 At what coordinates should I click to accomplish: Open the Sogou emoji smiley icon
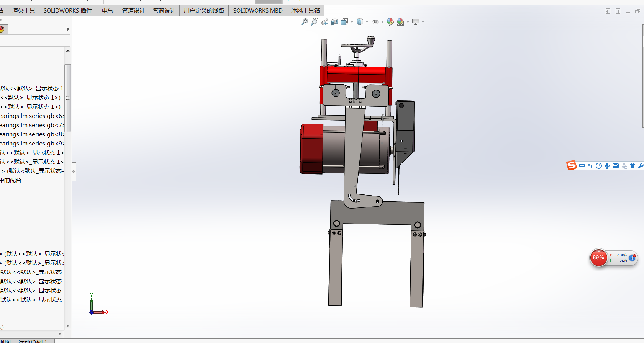click(599, 166)
